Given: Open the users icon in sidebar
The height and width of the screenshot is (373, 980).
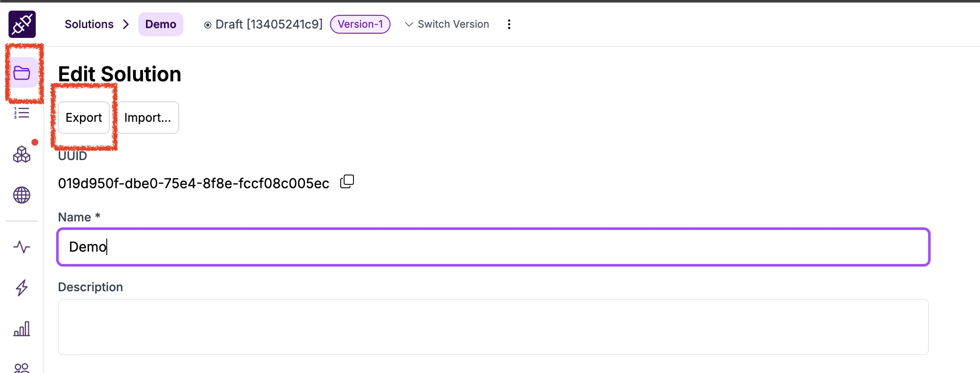Looking at the screenshot, I should 22,368.
